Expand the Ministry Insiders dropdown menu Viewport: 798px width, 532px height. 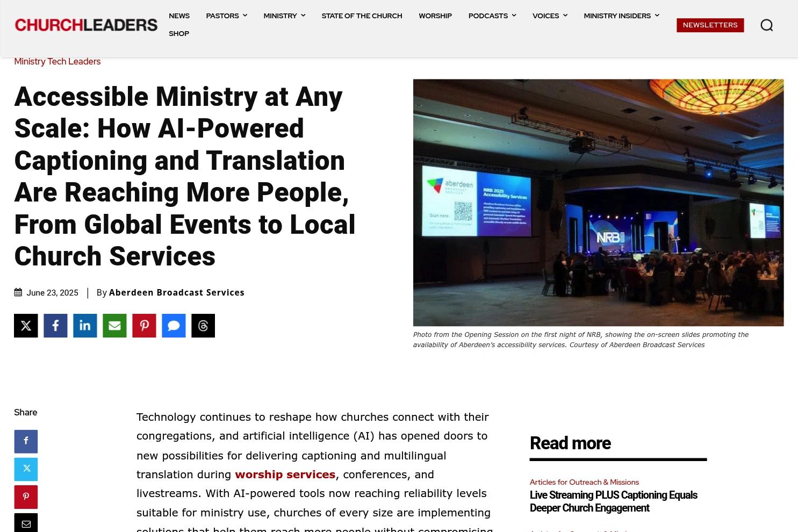621,16
